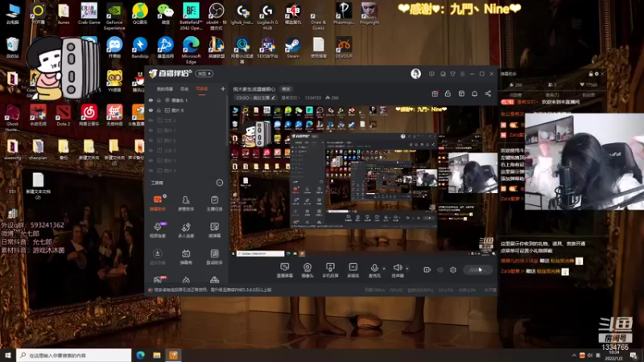Viewport: 644px width, 362px height.
Task: Add 摄像头 camera source from bottom bar
Action: click(x=308, y=270)
